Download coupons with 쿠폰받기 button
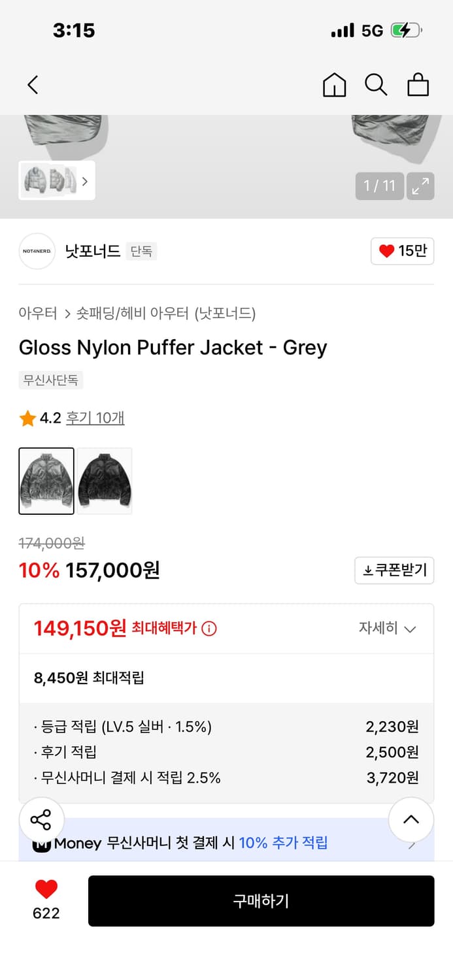Image resolution: width=453 pixels, height=980 pixels. click(394, 570)
